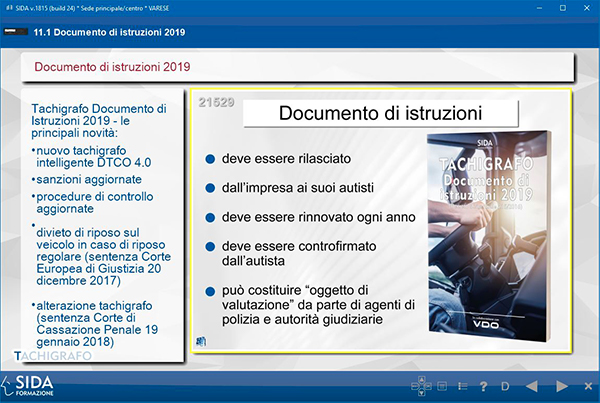Viewport: 600px width, 403px height.
Task: Open the bulleted list icon in bottom toolbar
Action: click(462, 386)
